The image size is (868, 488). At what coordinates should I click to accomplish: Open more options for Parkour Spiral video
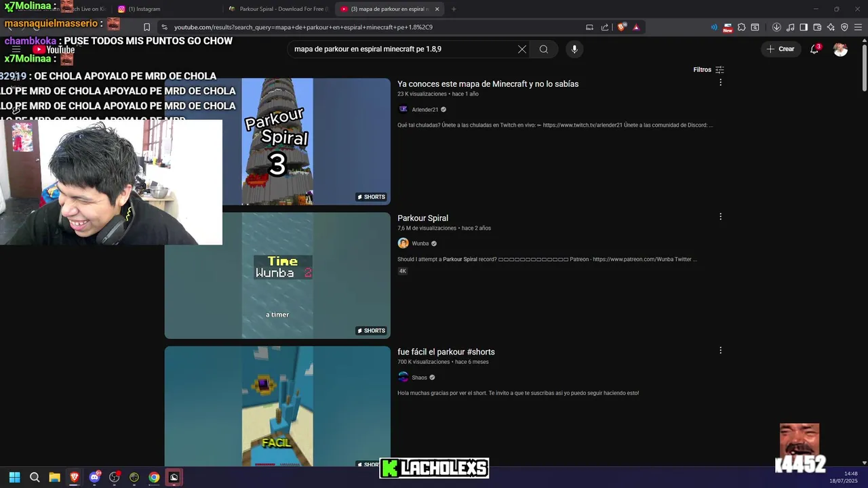coord(720,216)
